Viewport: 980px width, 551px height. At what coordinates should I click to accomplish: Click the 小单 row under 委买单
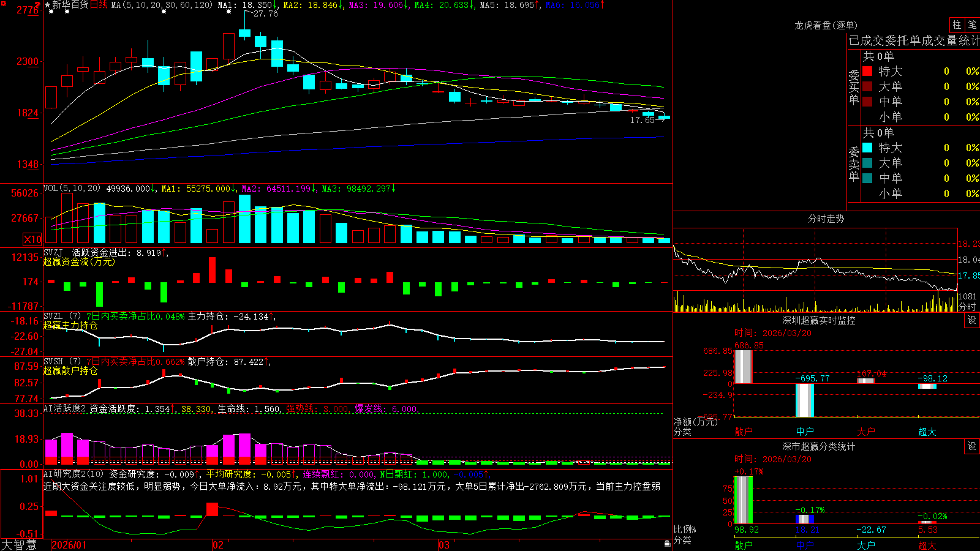point(921,117)
